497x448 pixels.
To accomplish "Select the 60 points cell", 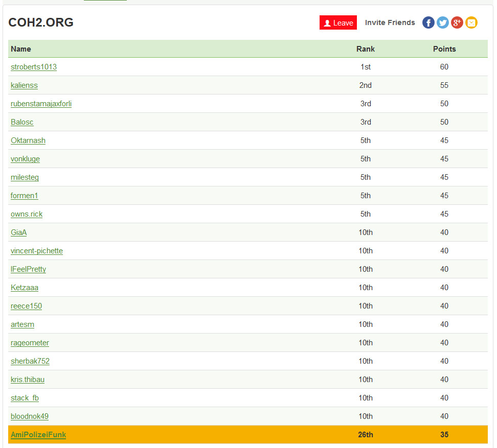I will tap(444, 67).
